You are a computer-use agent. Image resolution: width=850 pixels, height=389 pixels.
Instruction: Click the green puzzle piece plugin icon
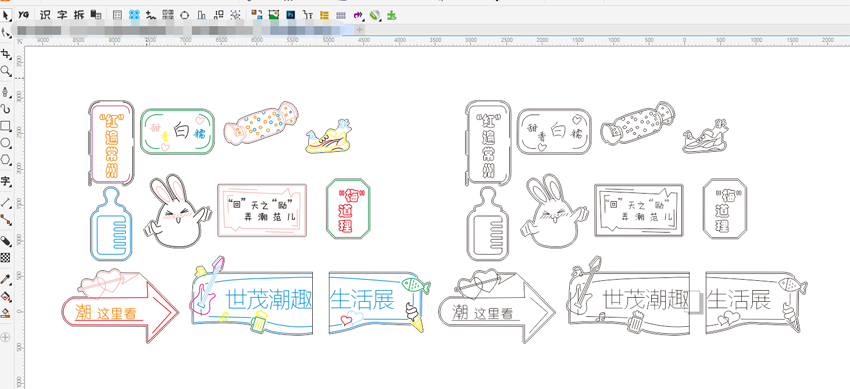point(392,15)
